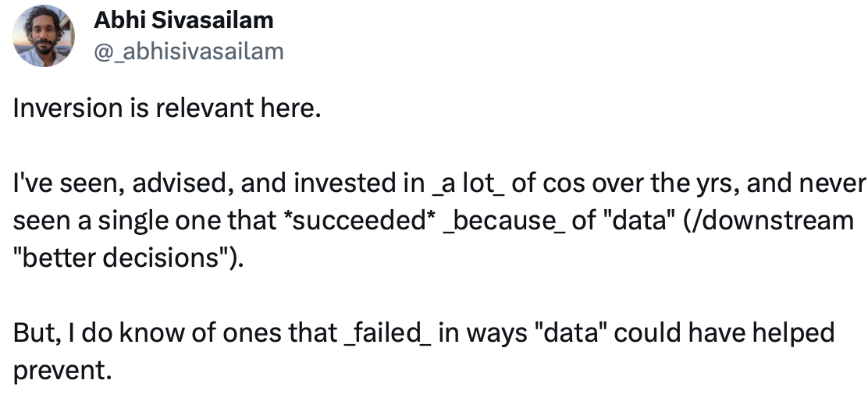868x412 pixels.
Task: Click the sentence "Inversion is relevant here."
Action: coord(167,108)
